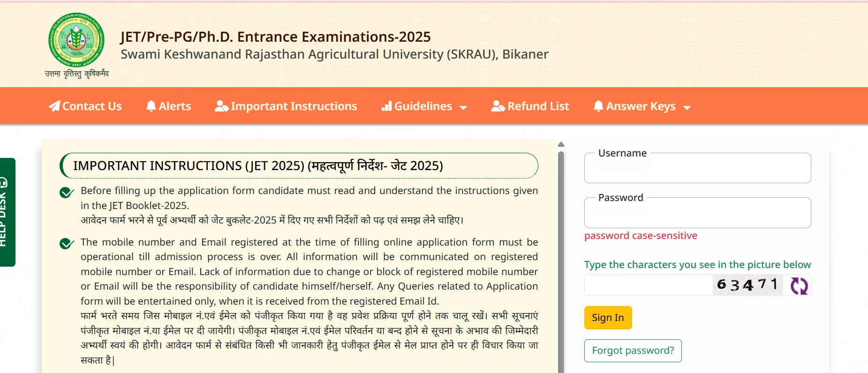This screenshot has height=373, width=868.
Task: Expand the Guidelines dropdown arrow
Action: 463,108
